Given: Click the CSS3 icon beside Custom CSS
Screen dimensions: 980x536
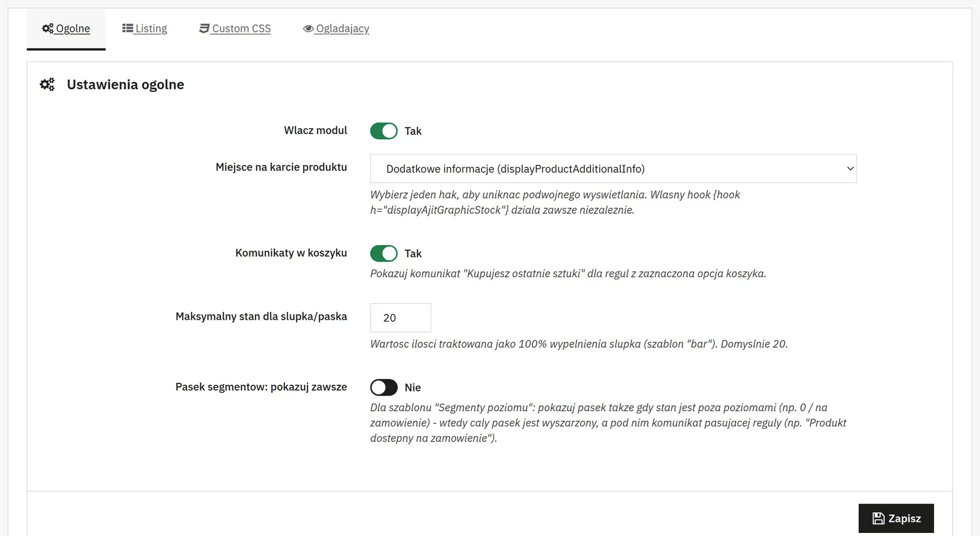Looking at the screenshot, I should pyautogui.click(x=205, y=28).
